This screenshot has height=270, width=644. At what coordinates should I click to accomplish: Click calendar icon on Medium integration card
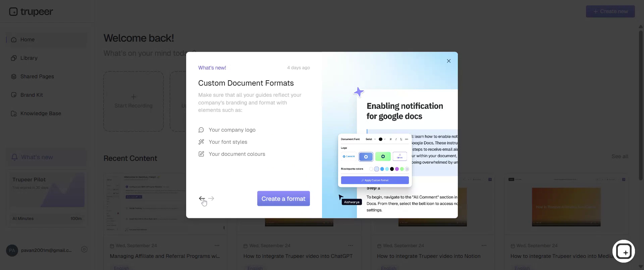(x=513, y=246)
